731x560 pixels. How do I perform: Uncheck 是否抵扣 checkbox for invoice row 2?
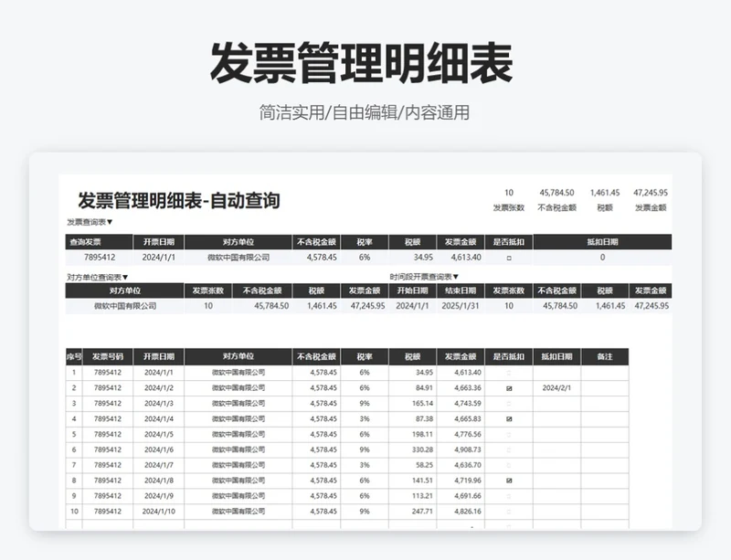point(509,388)
